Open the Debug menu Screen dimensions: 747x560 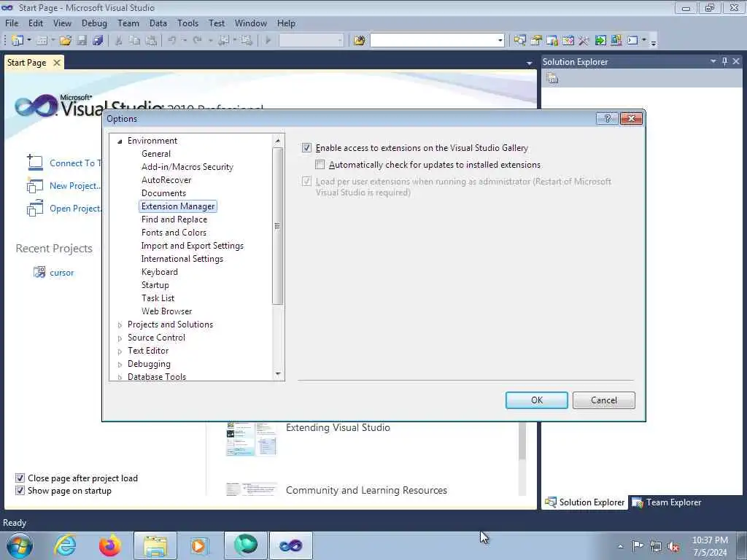pos(94,23)
